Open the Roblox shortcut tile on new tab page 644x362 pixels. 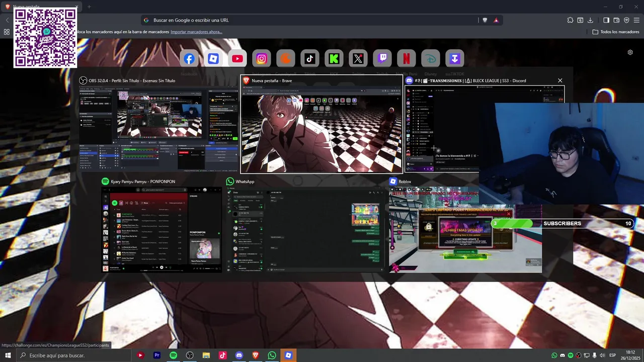pyautogui.click(x=213, y=59)
